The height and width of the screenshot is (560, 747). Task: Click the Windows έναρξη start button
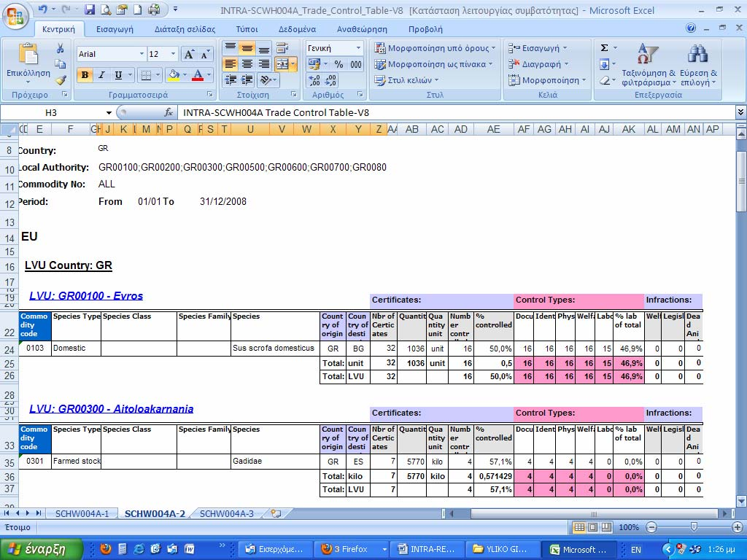point(41,549)
